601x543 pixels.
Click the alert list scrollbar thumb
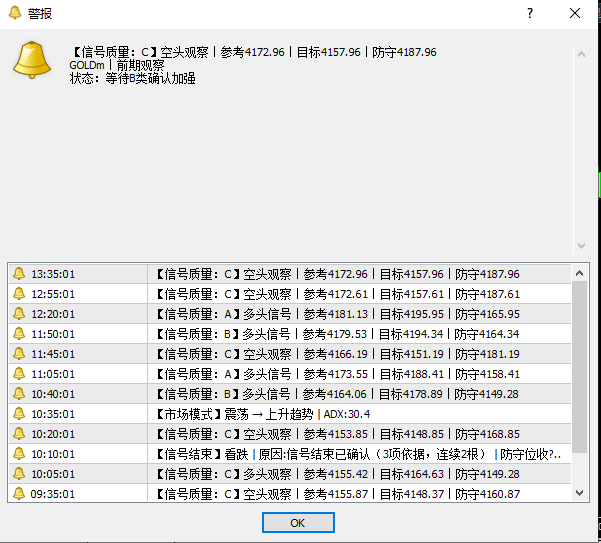coord(580,367)
